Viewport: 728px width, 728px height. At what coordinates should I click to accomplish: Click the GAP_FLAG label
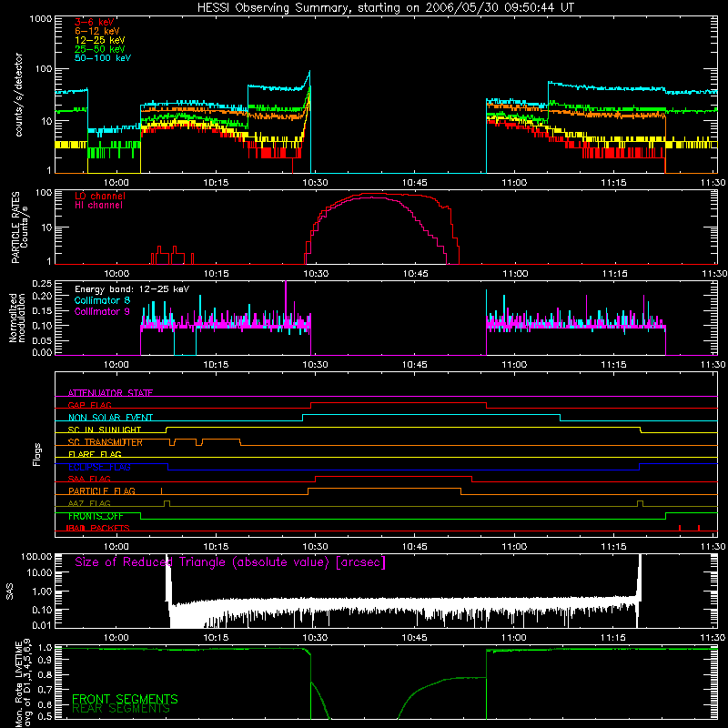click(89, 405)
